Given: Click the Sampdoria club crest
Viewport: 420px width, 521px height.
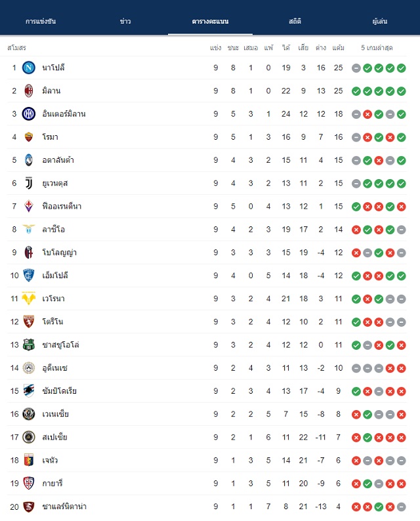Looking at the screenshot, I should [29, 391].
